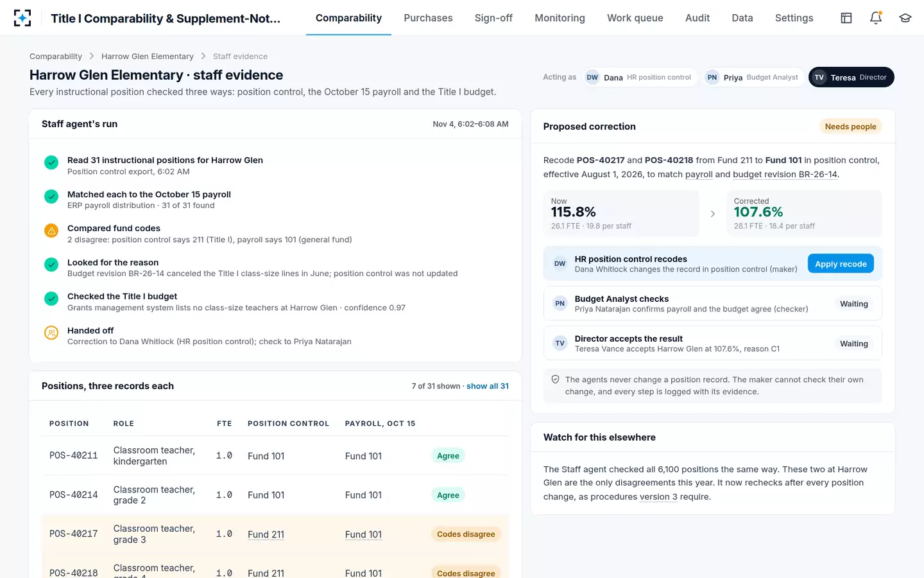Click the Apply recode button

pos(841,264)
